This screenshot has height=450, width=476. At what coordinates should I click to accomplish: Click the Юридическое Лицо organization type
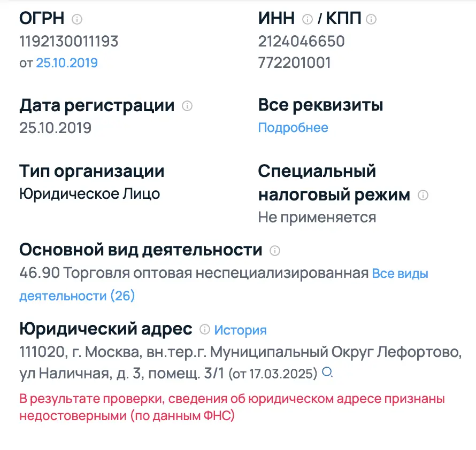[89, 193]
